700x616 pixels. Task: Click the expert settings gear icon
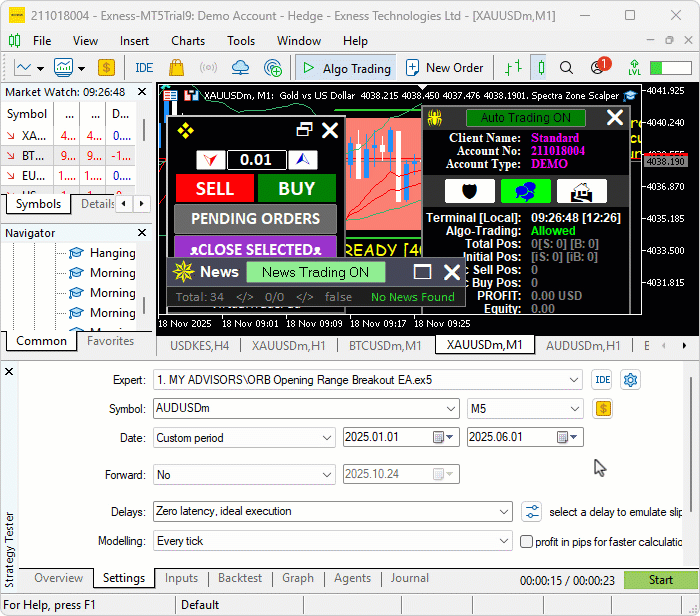pyautogui.click(x=631, y=380)
